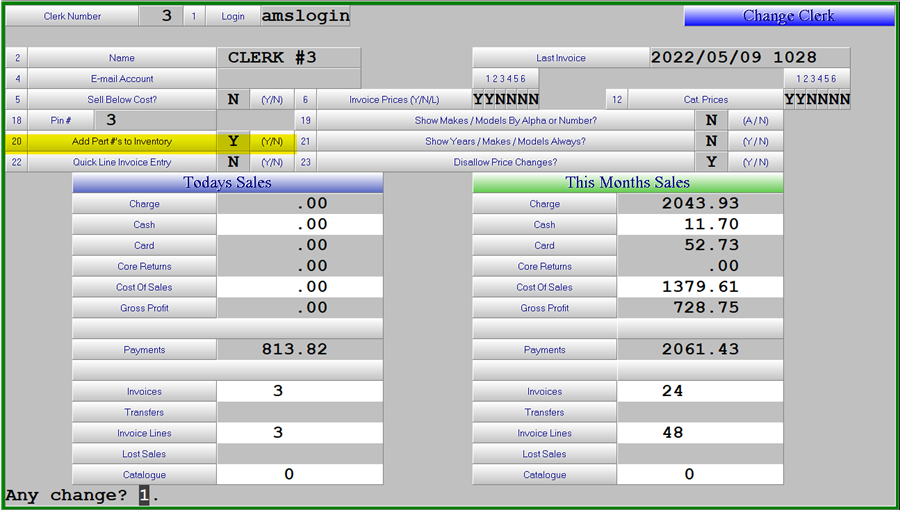The width and height of the screenshot is (900, 510).
Task: Click the N value for Quick Line Invoice Entry
Action: [x=233, y=162]
